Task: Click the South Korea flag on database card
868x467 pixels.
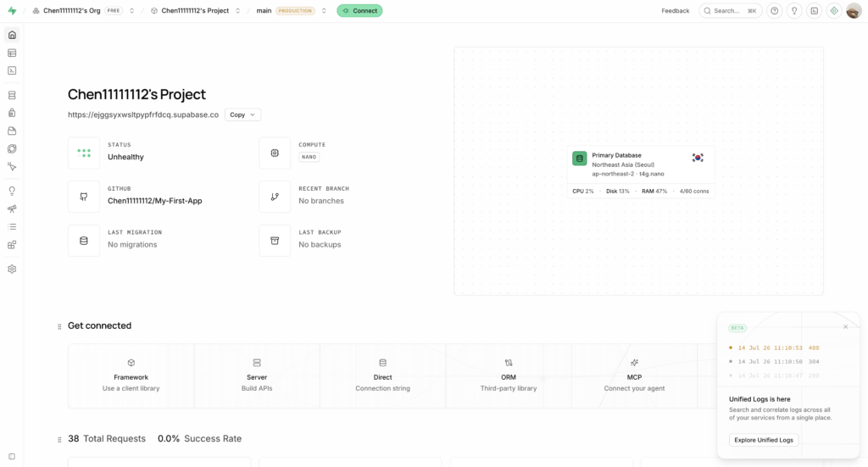Action: click(x=698, y=158)
